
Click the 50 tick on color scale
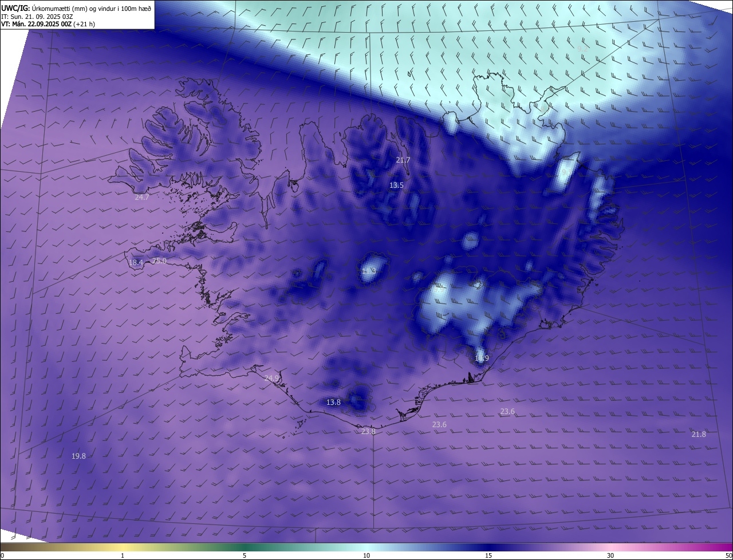pos(728,555)
